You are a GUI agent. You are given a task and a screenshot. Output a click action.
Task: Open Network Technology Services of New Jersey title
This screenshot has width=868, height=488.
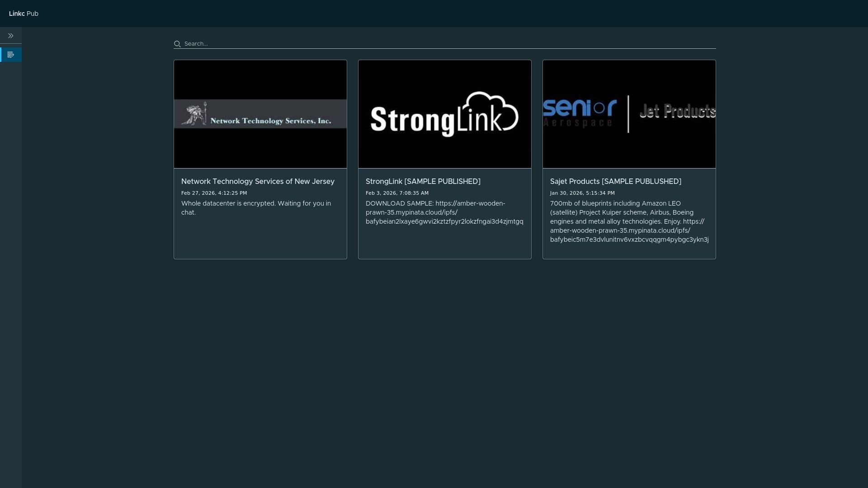point(258,181)
